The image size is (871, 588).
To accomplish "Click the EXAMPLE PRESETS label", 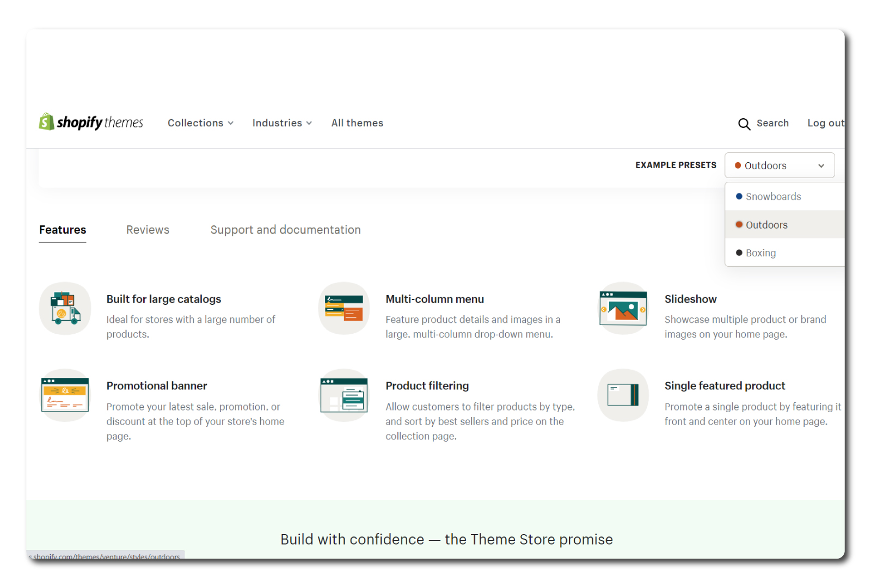I will coord(676,165).
